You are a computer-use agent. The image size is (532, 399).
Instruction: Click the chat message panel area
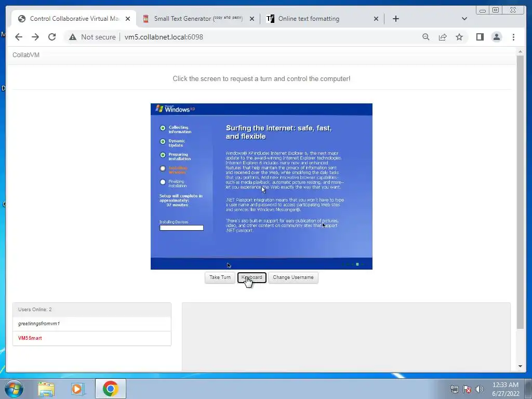346,337
